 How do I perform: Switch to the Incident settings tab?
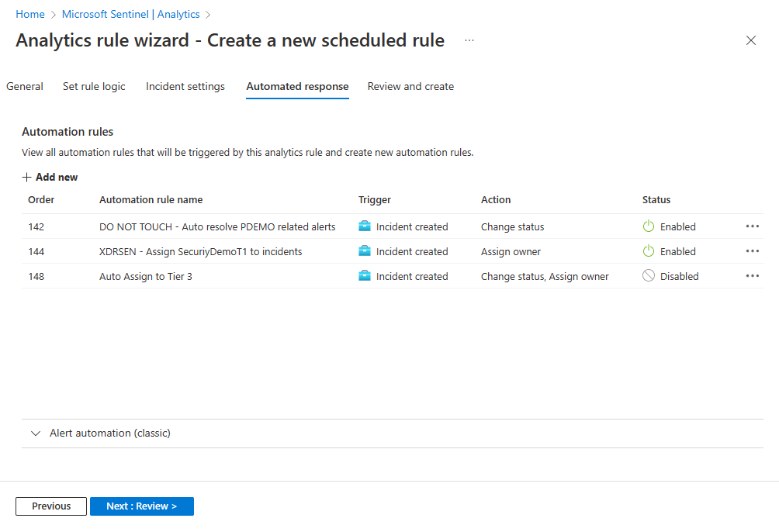click(185, 86)
